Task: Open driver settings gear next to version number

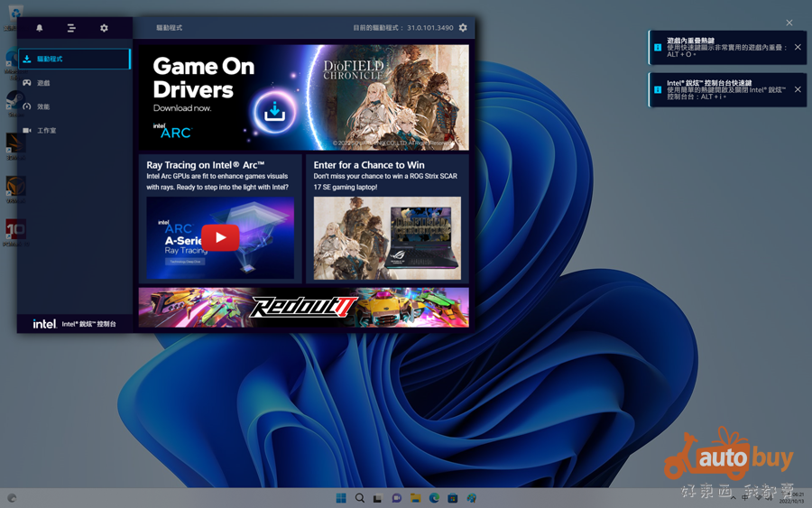Action: click(x=463, y=27)
